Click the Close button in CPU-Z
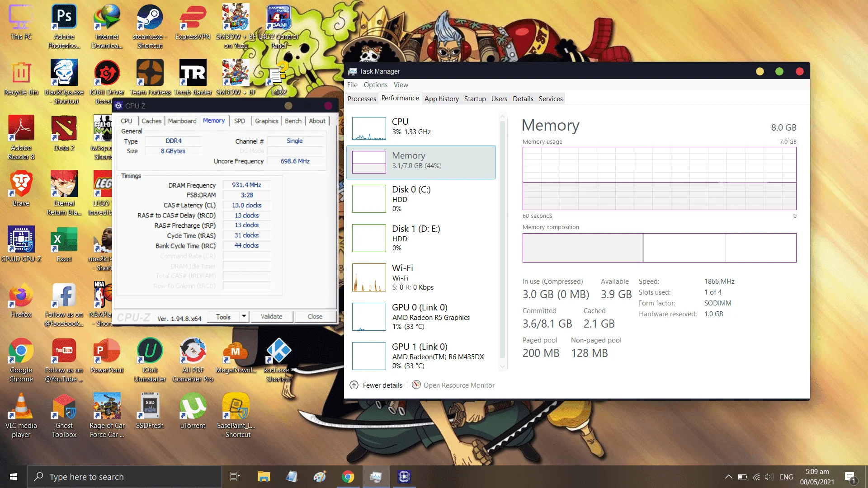The height and width of the screenshot is (488, 868). pos(315,316)
